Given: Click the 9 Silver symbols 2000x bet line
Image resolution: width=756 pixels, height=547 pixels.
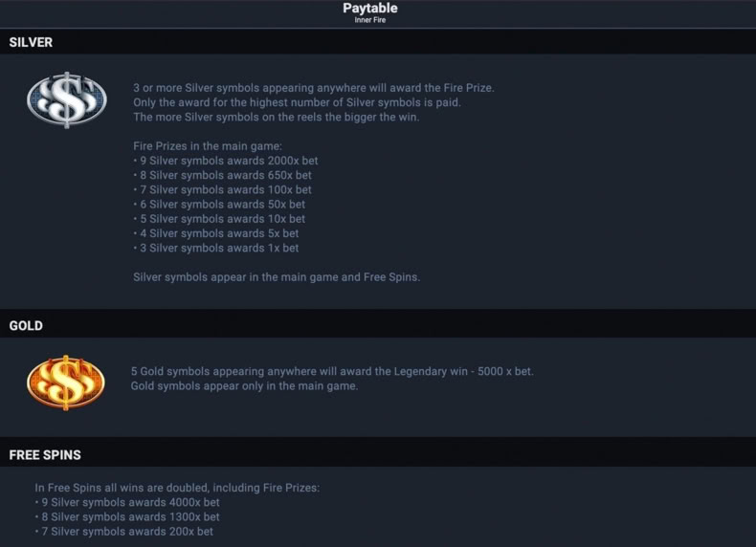Looking at the screenshot, I should [226, 161].
